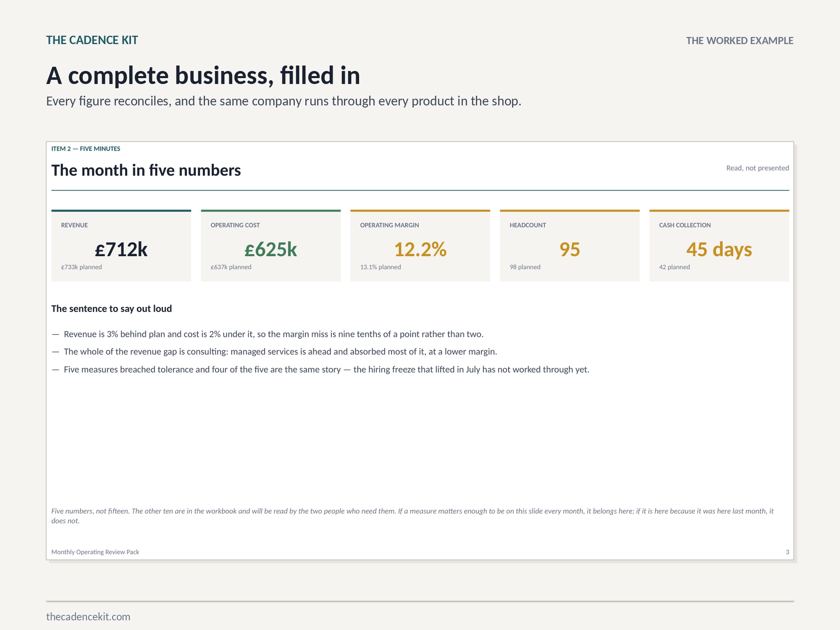Open the Operating Margin 12.2% card
The height and width of the screenshot is (630, 840).
pyautogui.click(x=420, y=246)
